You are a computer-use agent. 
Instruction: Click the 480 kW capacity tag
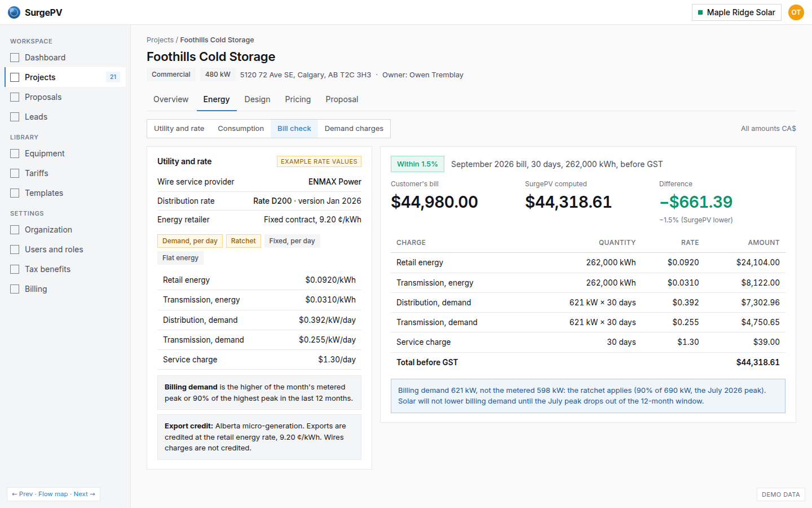(x=218, y=75)
